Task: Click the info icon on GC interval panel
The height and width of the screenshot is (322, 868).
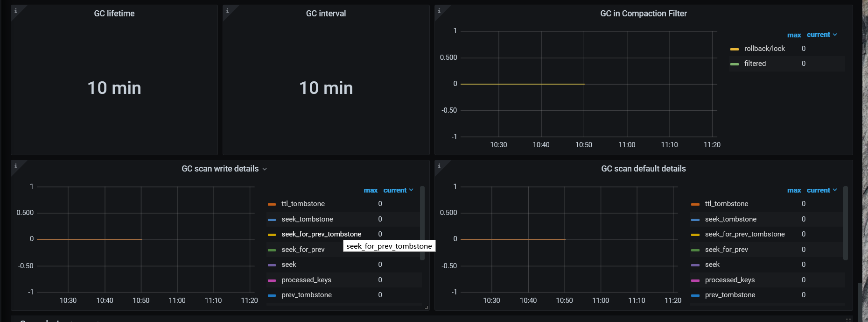Action: [227, 11]
